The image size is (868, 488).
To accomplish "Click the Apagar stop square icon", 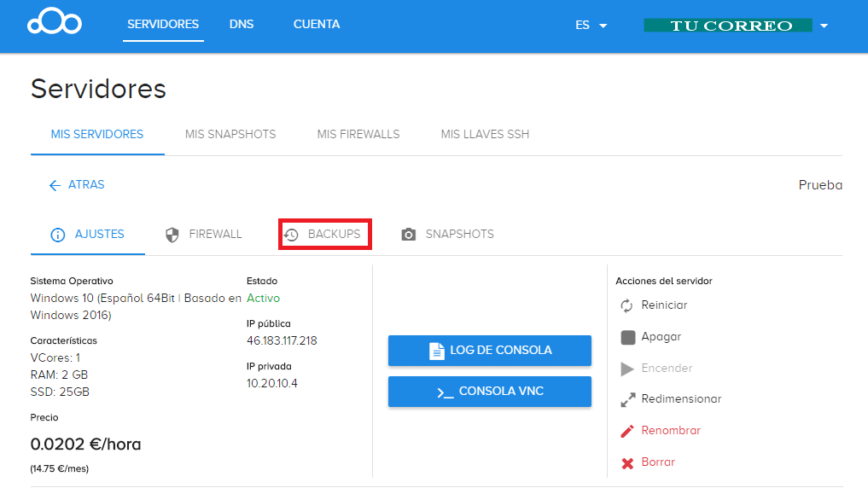I will coord(628,337).
